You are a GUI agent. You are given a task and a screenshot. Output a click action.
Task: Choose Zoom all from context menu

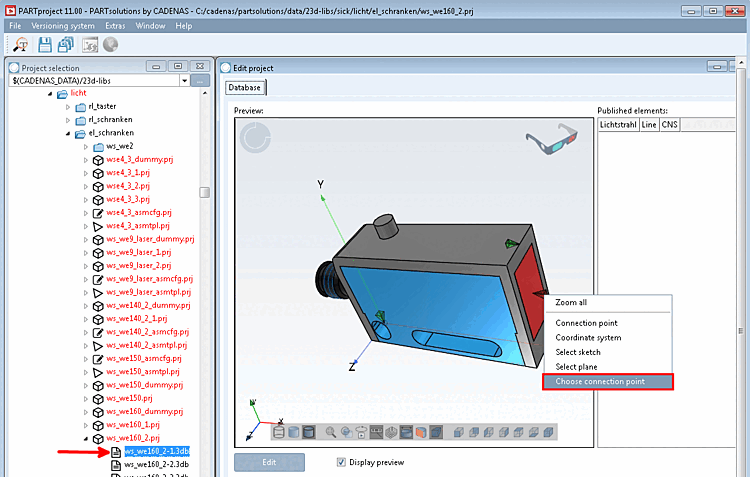click(x=571, y=302)
